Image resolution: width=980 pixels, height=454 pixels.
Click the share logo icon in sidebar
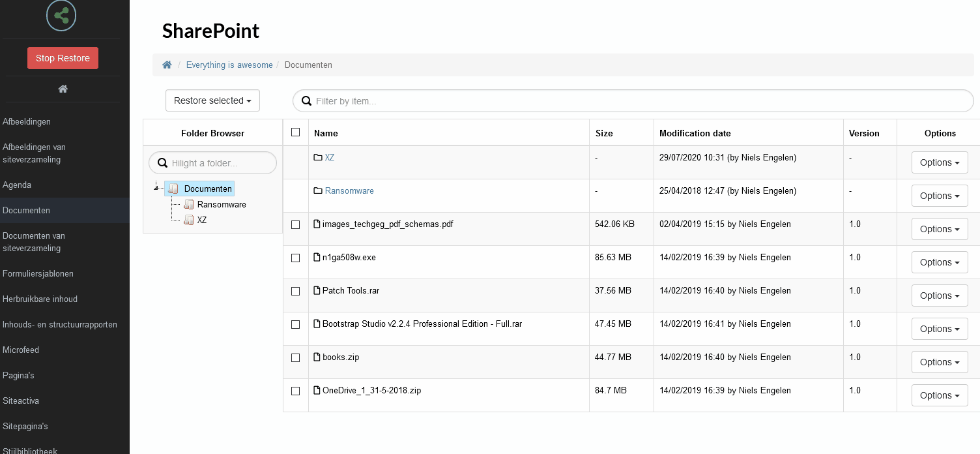pyautogui.click(x=61, y=15)
